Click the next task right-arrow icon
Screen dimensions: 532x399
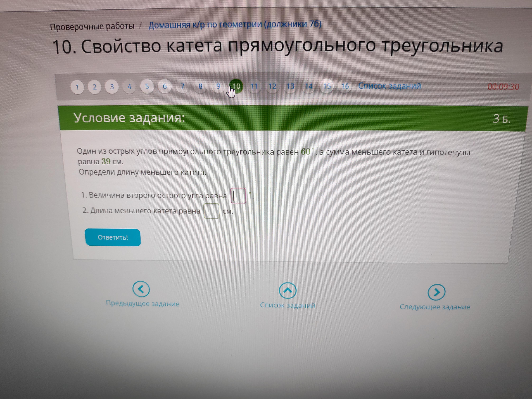[436, 292]
